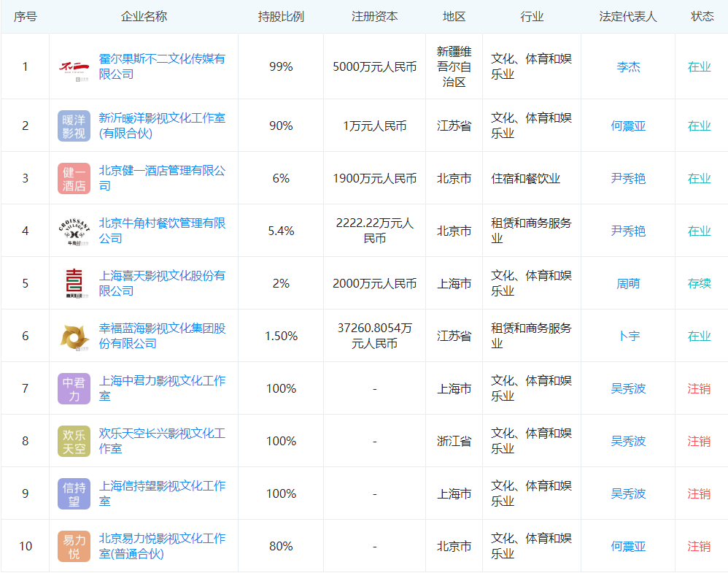Click 注销 status in 中君力 row
The image size is (728, 573).
pos(700,388)
